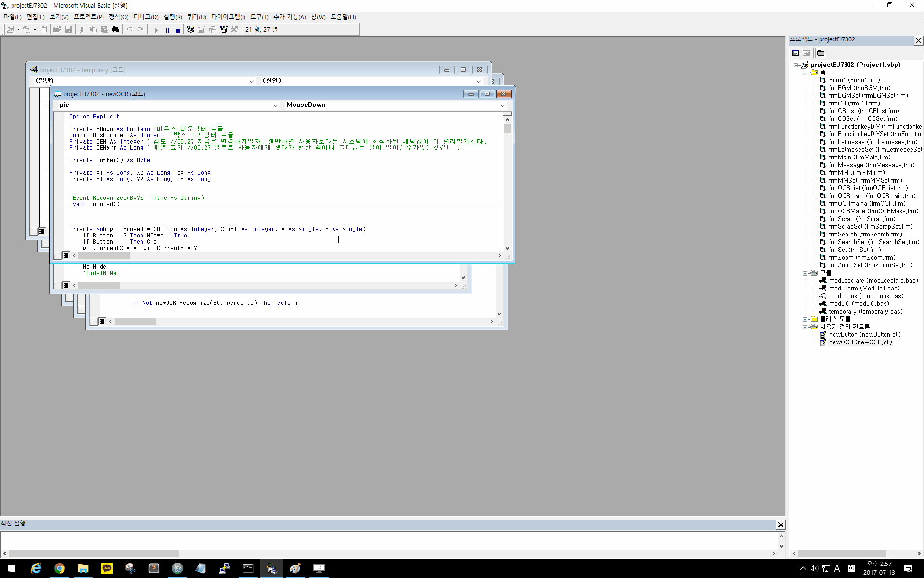Open the 프로젝트(P) menu
The height and width of the screenshot is (578, 924).
(89, 17)
